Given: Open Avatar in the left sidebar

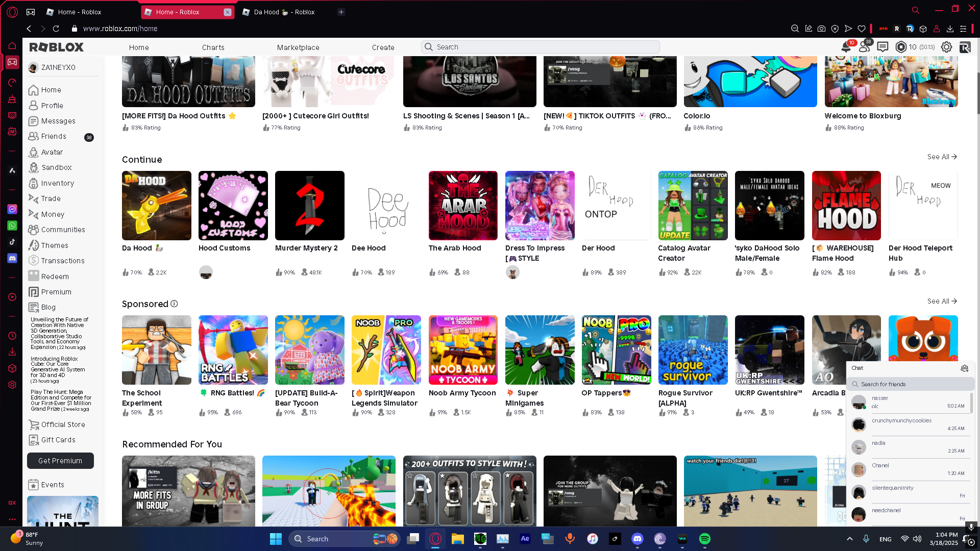Looking at the screenshot, I should pyautogui.click(x=52, y=152).
